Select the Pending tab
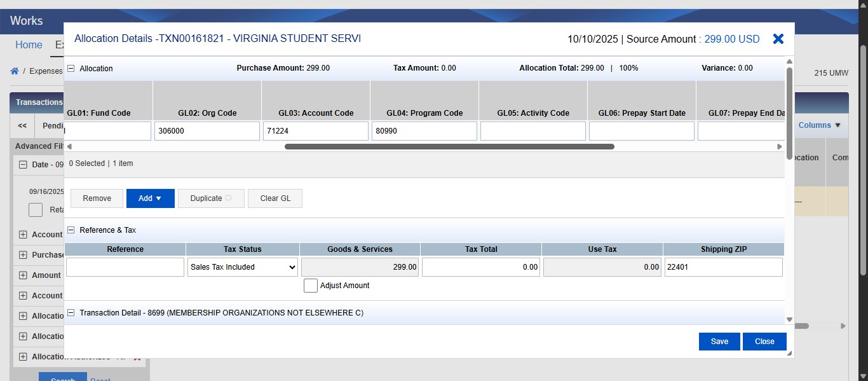Image resolution: width=868 pixels, height=381 pixels. point(53,125)
